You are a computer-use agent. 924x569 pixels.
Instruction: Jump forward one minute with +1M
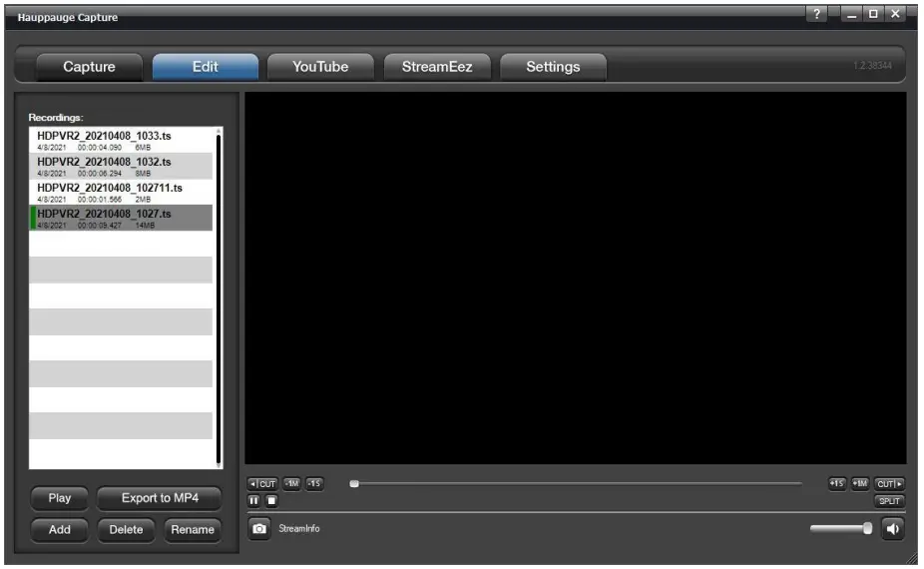tap(860, 484)
